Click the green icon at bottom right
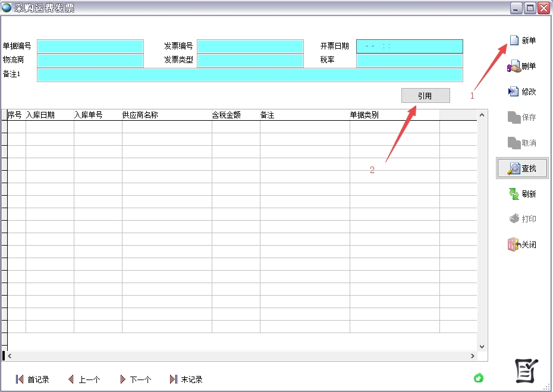 click(478, 378)
